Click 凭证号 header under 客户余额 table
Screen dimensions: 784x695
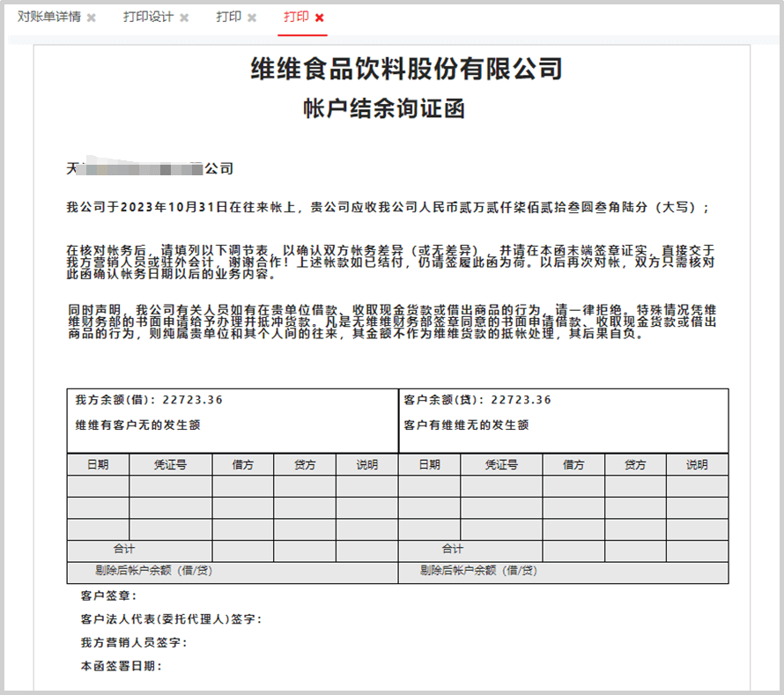tap(501, 464)
